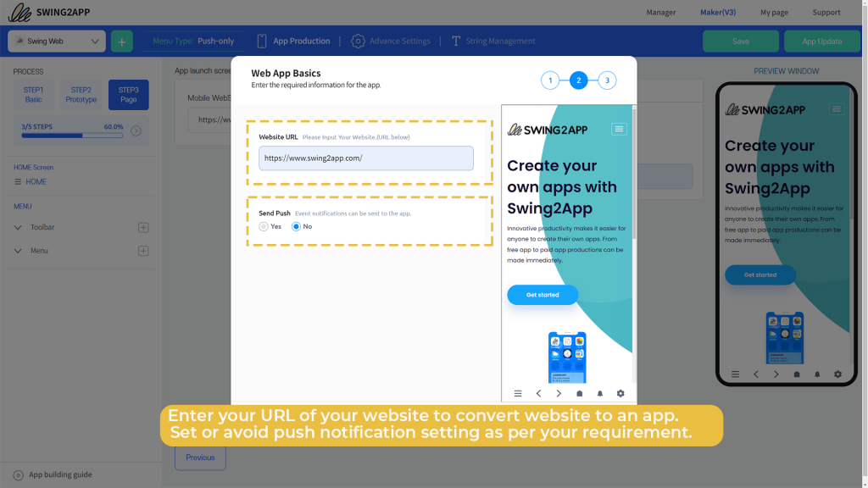Click the phone app image in Preview Window
Viewport: 868px width, 488px height.
[784, 338]
